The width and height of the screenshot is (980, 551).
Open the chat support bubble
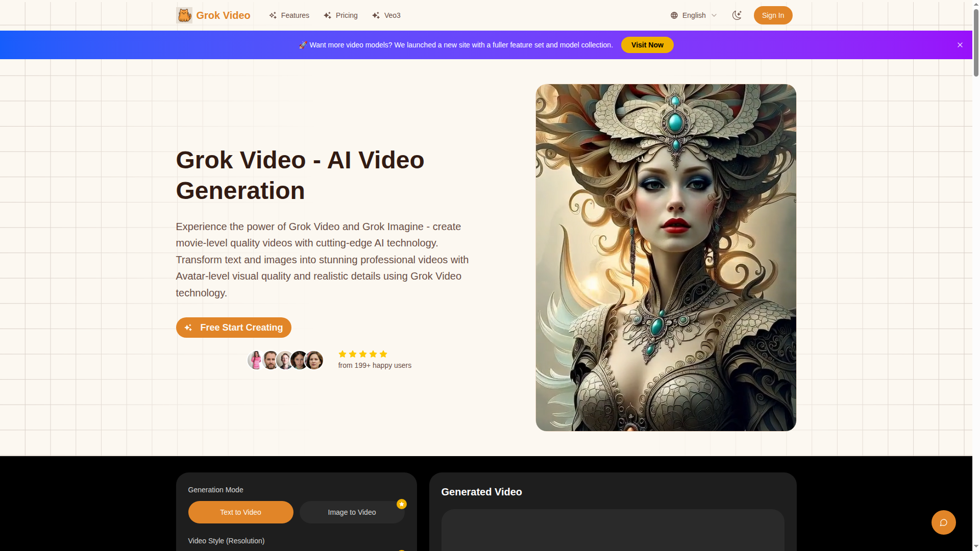944,522
